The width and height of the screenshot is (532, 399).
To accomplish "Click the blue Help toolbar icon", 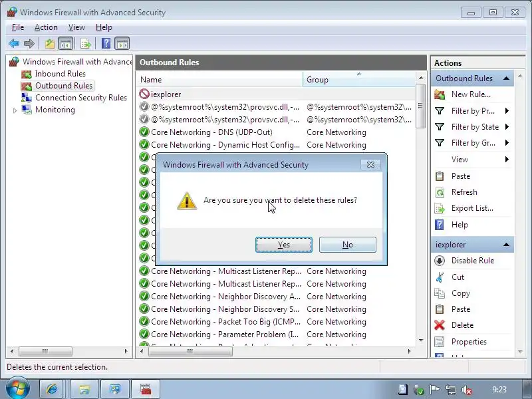I will tap(106, 43).
